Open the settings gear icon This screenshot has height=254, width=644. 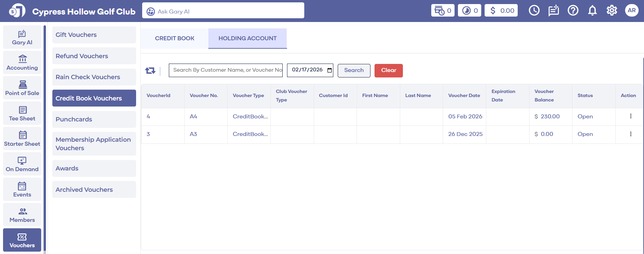(x=612, y=10)
